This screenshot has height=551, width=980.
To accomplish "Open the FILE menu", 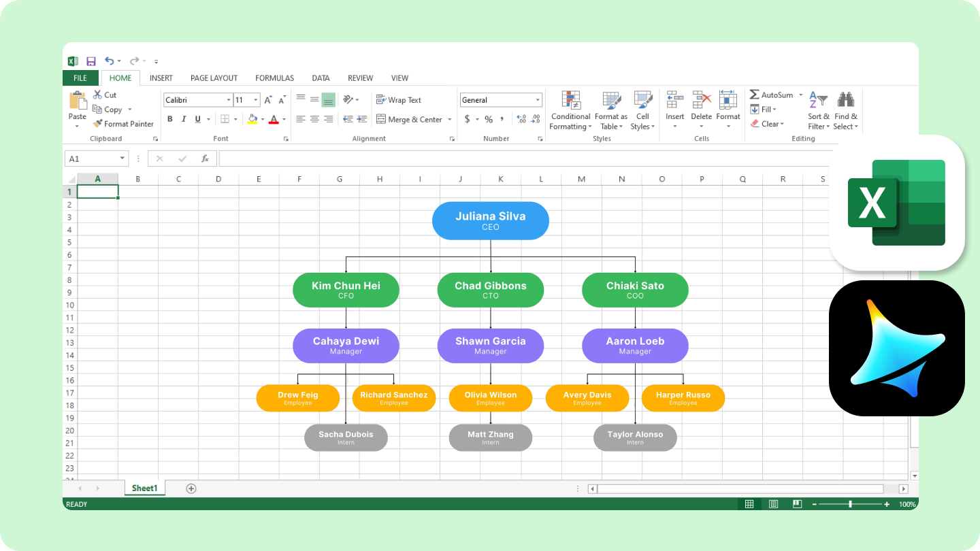I will coord(80,78).
